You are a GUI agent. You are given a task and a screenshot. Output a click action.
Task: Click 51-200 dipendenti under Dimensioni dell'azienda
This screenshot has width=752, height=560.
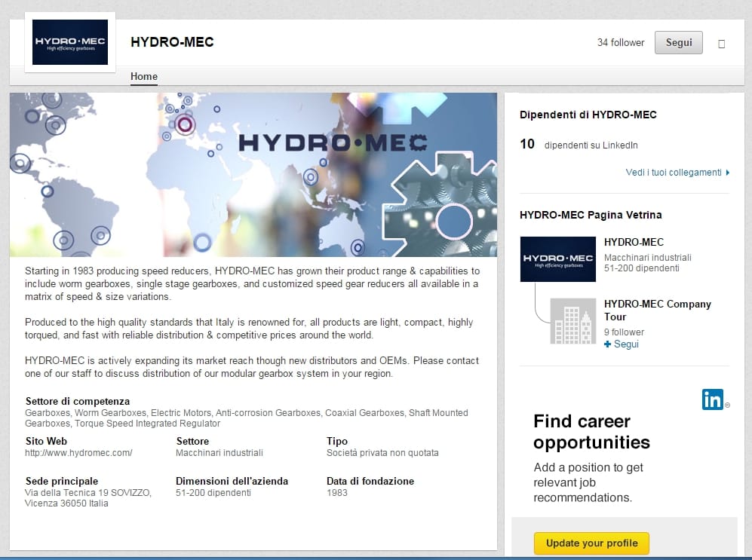(x=213, y=492)
